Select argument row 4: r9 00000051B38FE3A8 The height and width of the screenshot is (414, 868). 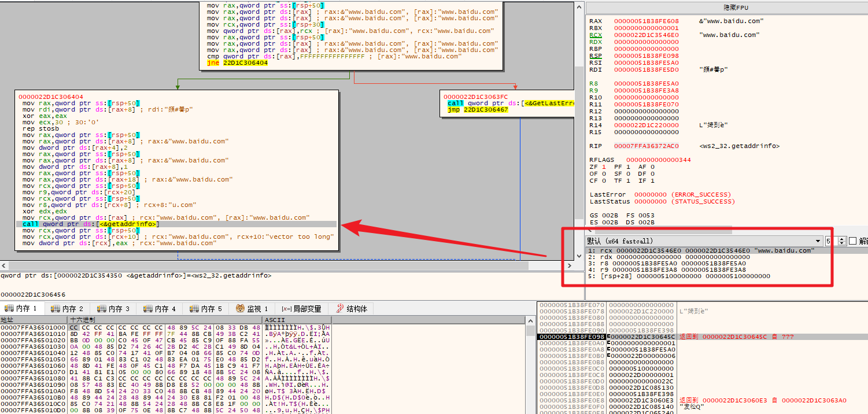(727, 269)
